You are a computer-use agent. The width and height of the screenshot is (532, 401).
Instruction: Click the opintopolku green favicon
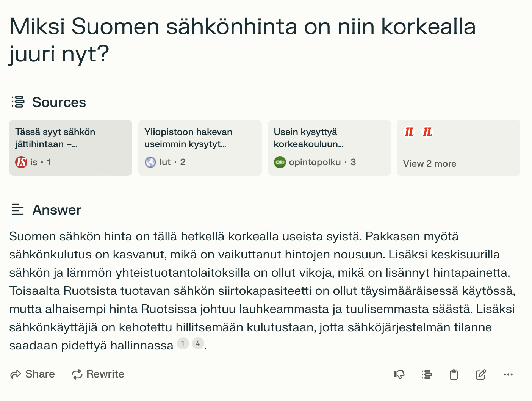[x=280, y=162]
